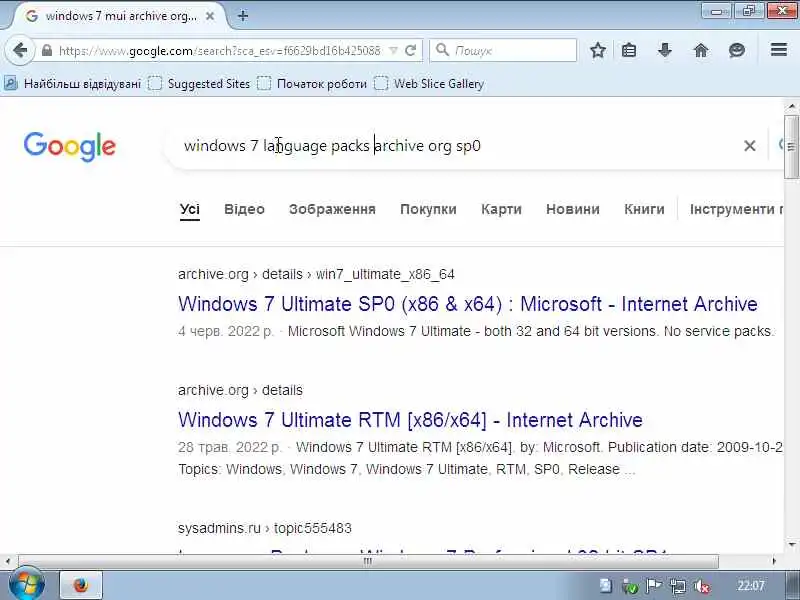Open Інструменти search tools
This screenshot has width=800, height=600.
tap(736, 209)
